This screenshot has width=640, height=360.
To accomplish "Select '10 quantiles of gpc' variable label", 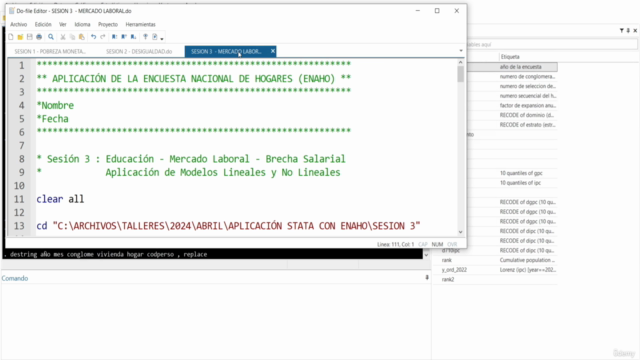I will pyautogui.click(x=521, y=173).
